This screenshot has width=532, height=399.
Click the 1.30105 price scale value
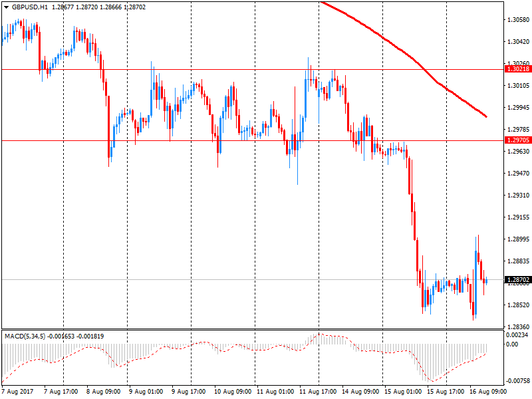[518, 86]
